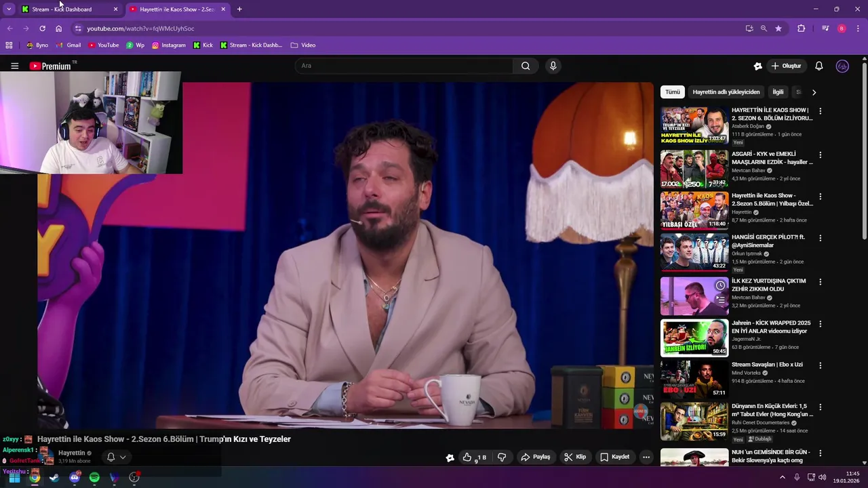Open the YouTube account avatar menu

(842, 66)
